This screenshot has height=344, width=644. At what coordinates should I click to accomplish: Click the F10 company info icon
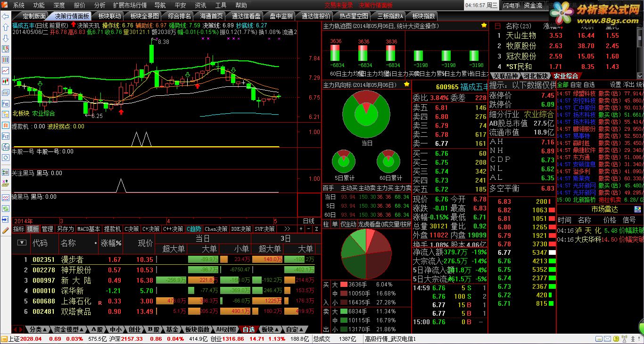(x=5, y=103)
